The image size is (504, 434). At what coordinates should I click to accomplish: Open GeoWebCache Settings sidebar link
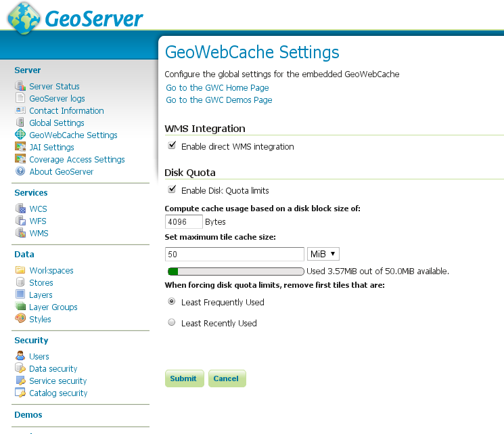click(73, 135)
